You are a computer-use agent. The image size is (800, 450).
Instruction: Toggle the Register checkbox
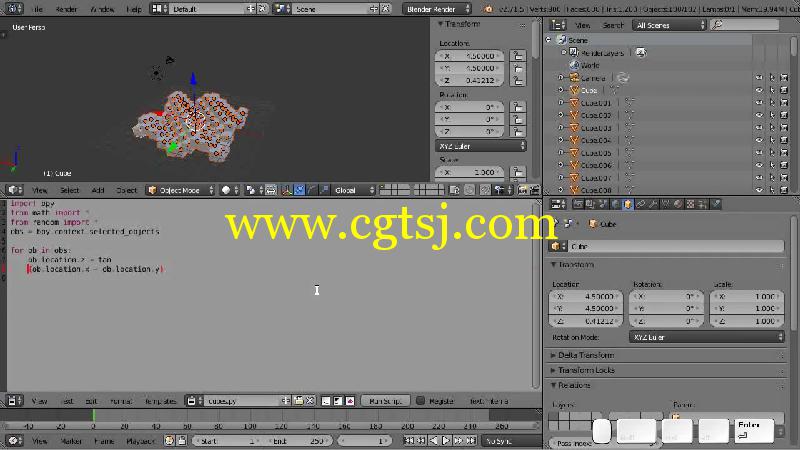[x=420, y=401]
